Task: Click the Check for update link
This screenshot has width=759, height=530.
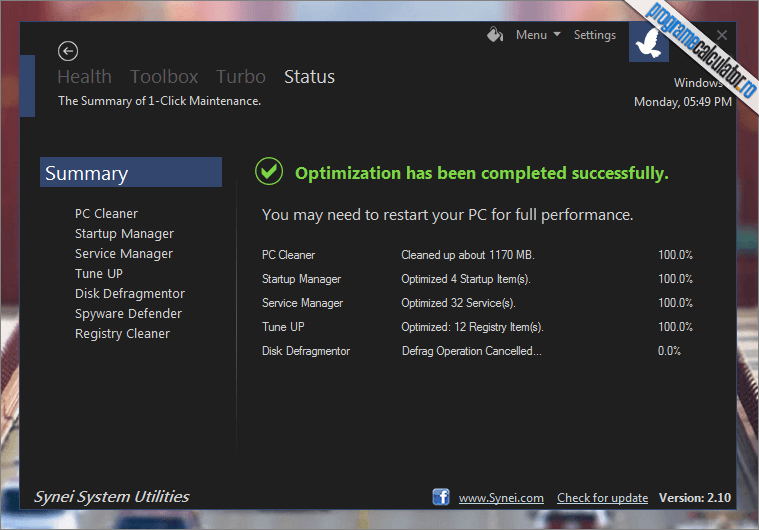Action: (602, 498)
